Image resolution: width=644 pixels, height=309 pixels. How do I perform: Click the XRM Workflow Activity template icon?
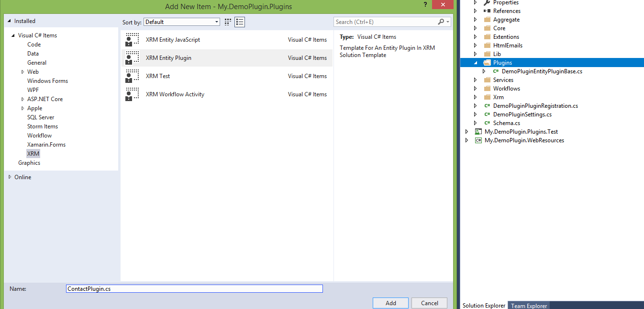click(132, 94)
